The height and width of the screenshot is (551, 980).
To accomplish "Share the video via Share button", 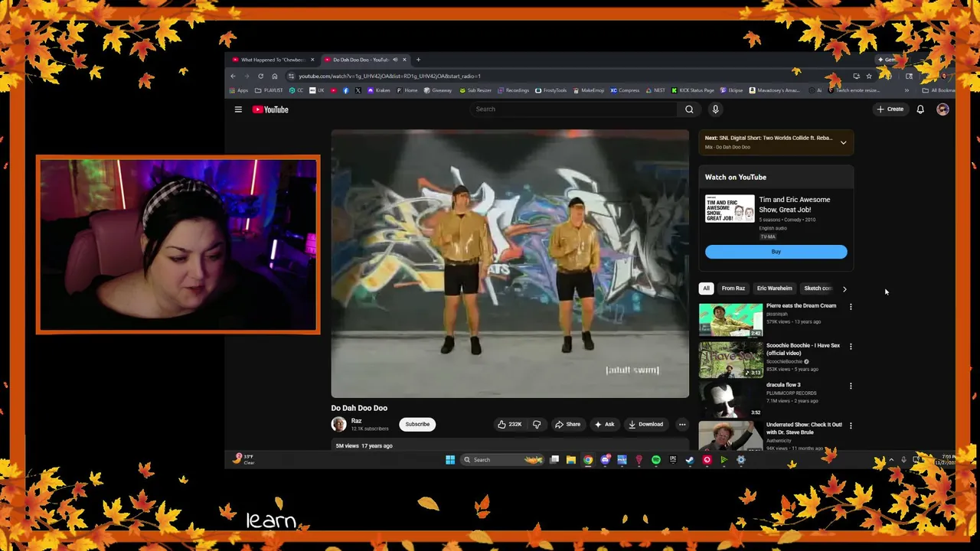I will [x=567, y=424].
